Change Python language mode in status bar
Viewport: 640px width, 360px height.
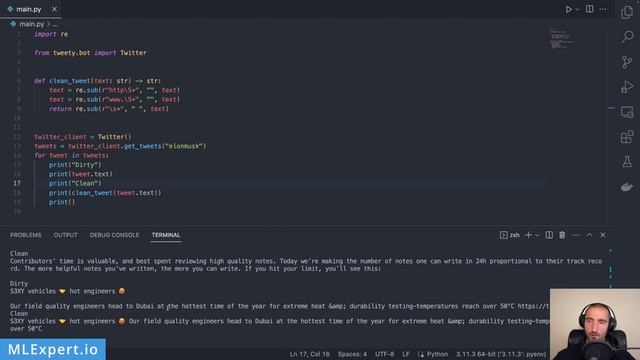(437, 354)
